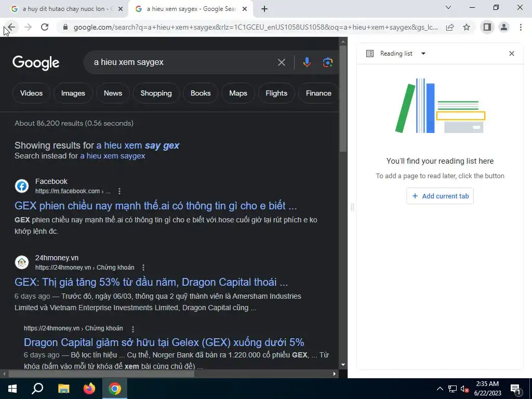This screenshot has height=399, width=532.
Task: Reload the current page
Action: coord(45,27)
